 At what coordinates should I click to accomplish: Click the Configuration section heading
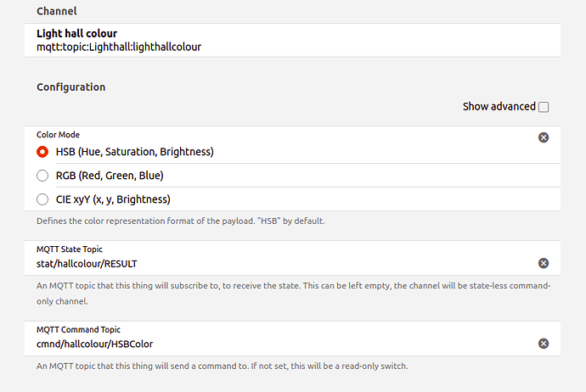pos(71,87)
